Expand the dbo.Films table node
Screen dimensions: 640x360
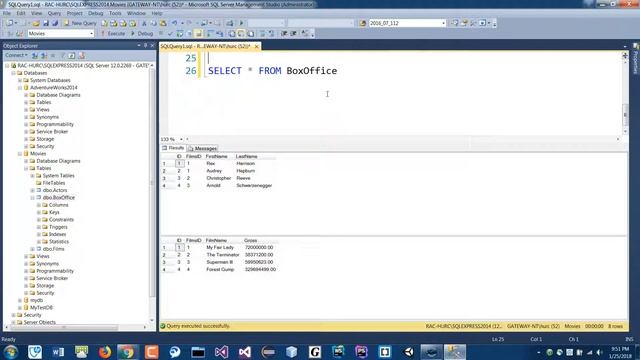pyautogui.click(x=33, y=249)
